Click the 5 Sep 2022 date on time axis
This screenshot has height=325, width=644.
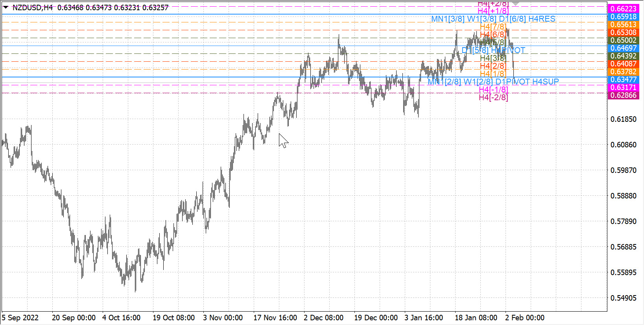pos(20,318)
